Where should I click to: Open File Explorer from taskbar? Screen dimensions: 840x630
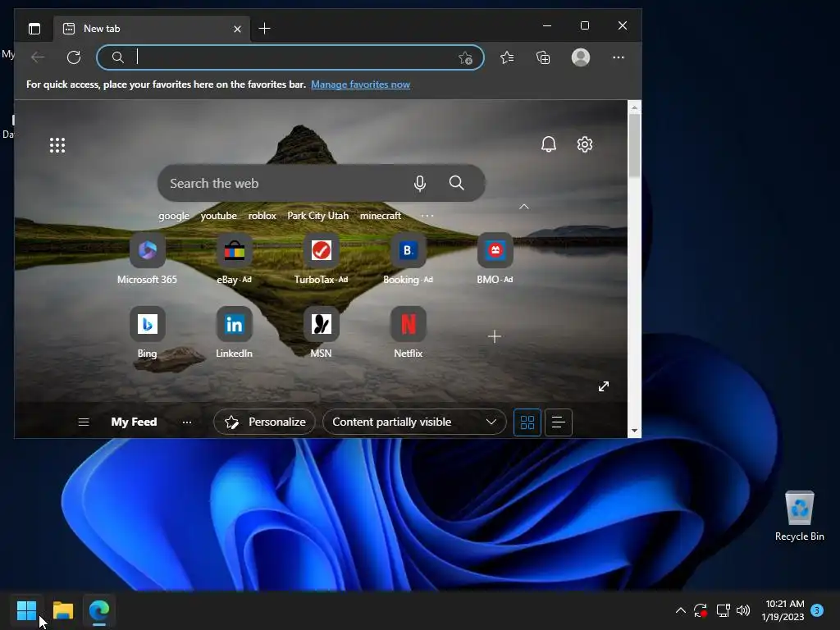(63, 610)
